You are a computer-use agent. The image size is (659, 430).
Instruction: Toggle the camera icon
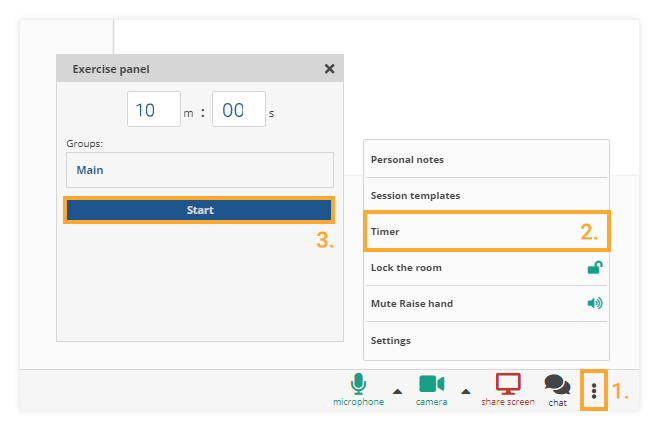(x=432, y=384)
